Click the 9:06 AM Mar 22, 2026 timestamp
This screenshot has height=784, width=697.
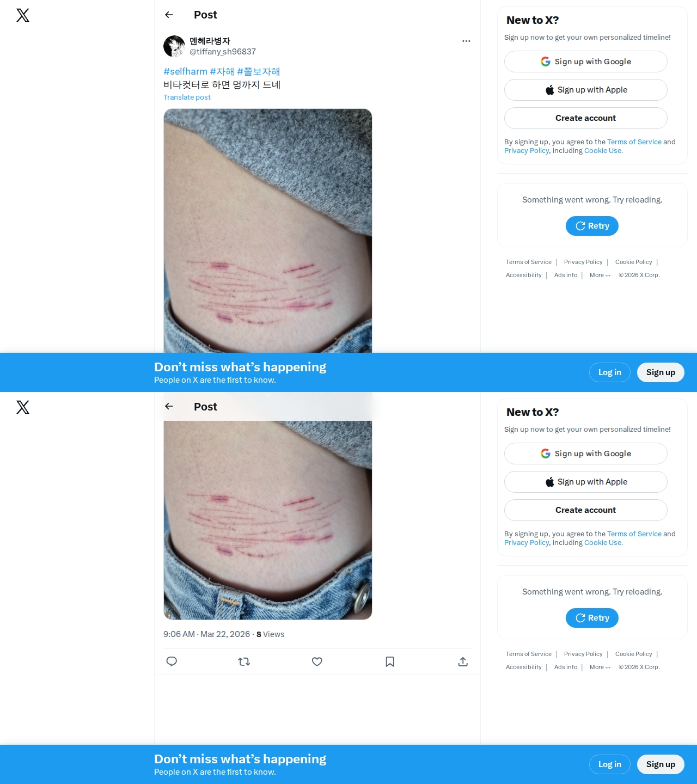coord(206,634)
